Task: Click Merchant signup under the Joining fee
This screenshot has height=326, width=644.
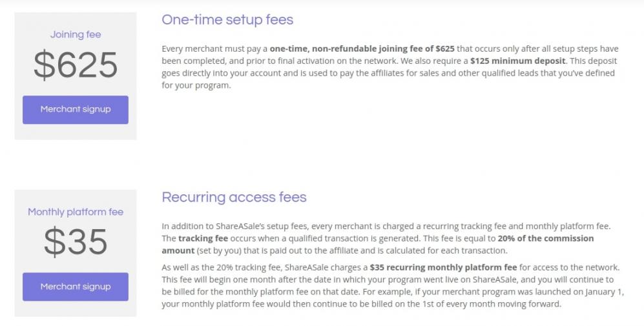Action: [76, 110]
